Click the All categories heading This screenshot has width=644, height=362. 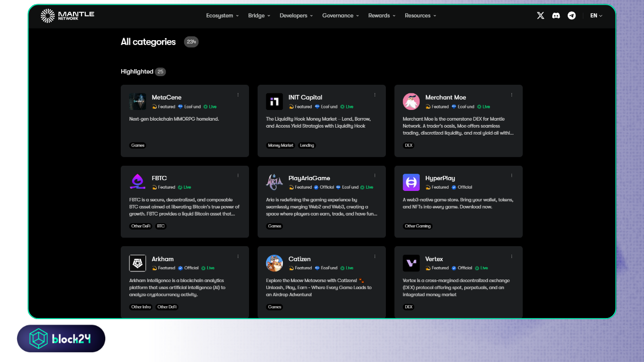point(148,42)
